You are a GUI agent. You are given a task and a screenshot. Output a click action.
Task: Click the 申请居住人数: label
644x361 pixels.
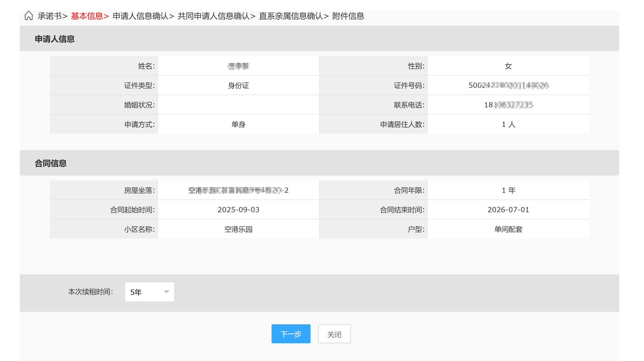402,124
